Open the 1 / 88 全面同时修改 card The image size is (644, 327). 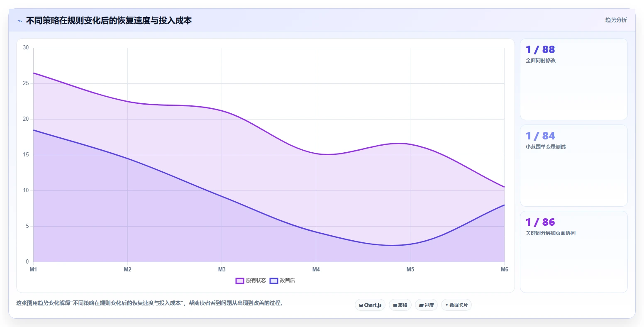coord(573,79)
